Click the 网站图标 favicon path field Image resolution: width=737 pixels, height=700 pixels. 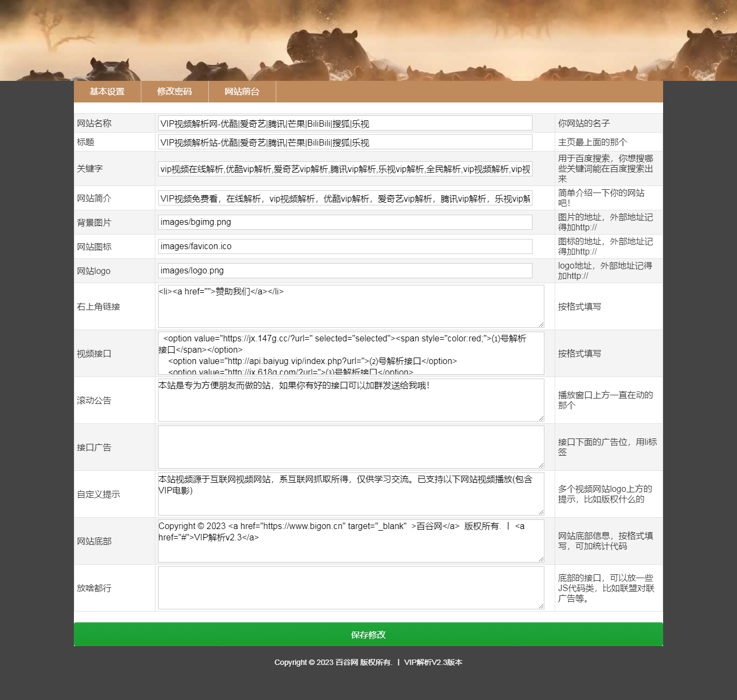click(x=345, y=246)
